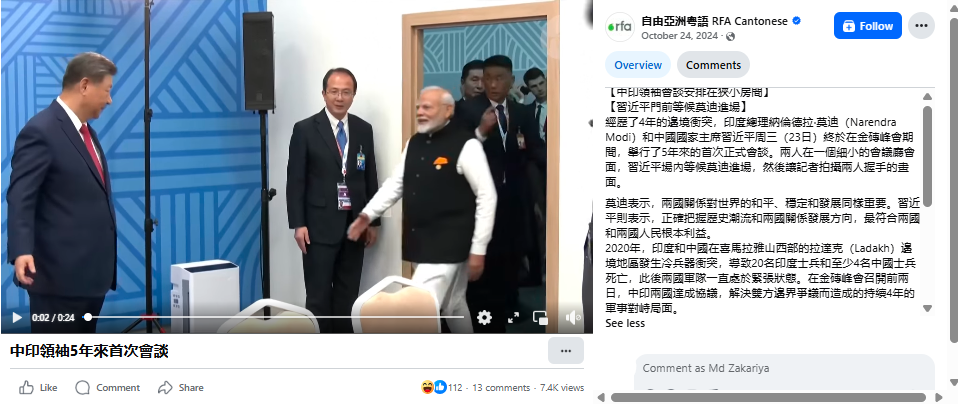Screen dimensions: 958x404
Task: Click the RFA Cantonese profile logo
Action: tap(620, 27)
